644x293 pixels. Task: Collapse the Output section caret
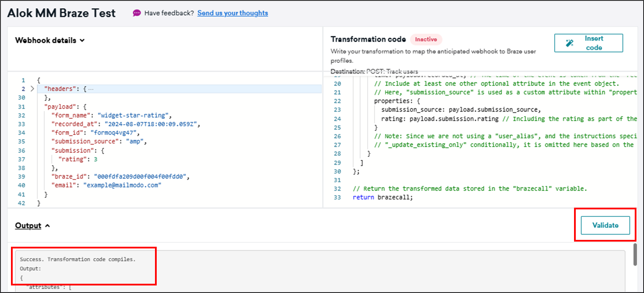[48, 225]
